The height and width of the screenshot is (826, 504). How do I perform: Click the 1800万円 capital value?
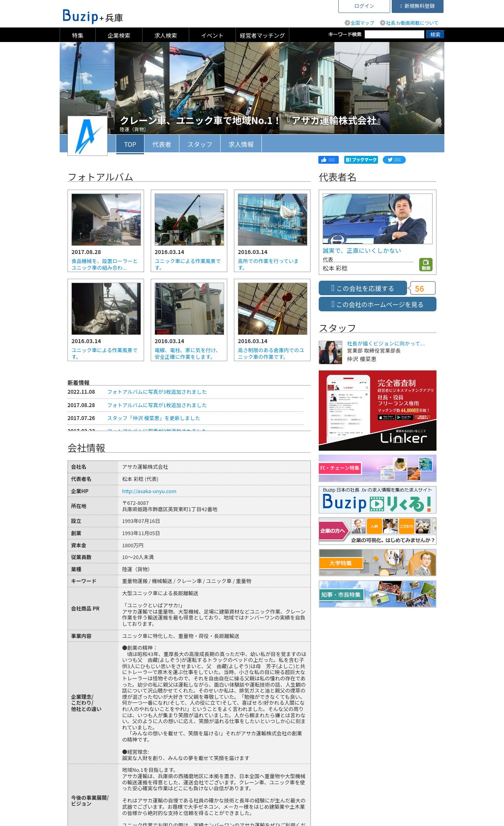click(133, 545)
